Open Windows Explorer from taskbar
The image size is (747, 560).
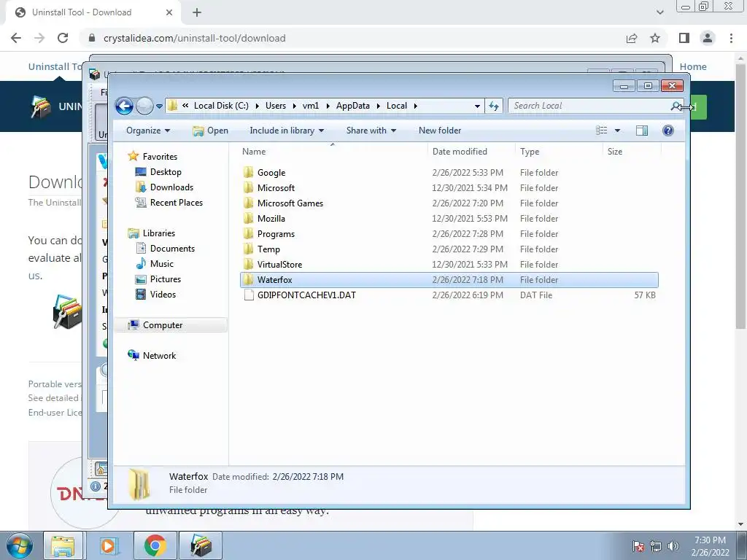[x=63, y=545]
